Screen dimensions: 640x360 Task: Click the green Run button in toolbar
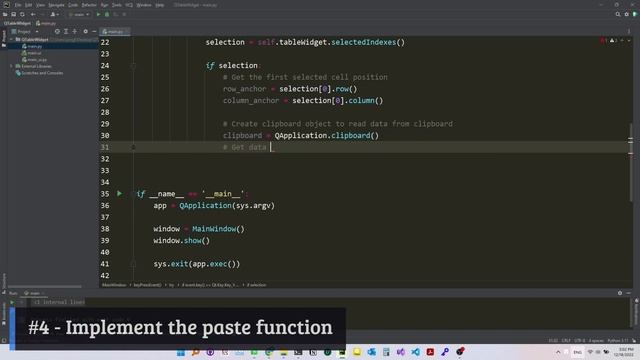coord(98,14)
